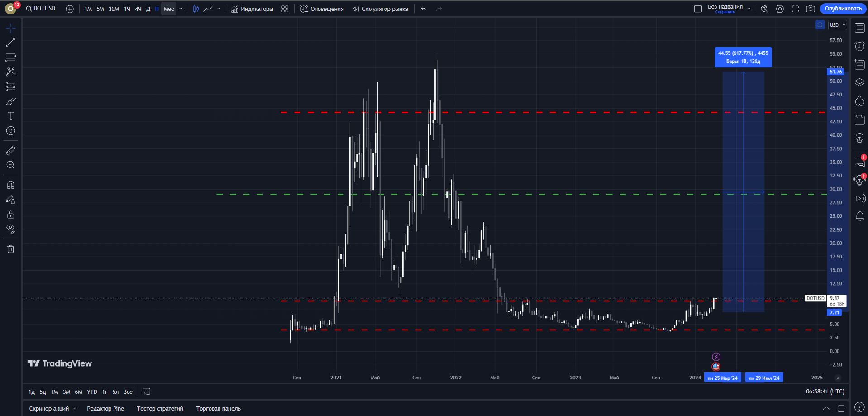Open the news panel in right sidebar

(859, 65)
